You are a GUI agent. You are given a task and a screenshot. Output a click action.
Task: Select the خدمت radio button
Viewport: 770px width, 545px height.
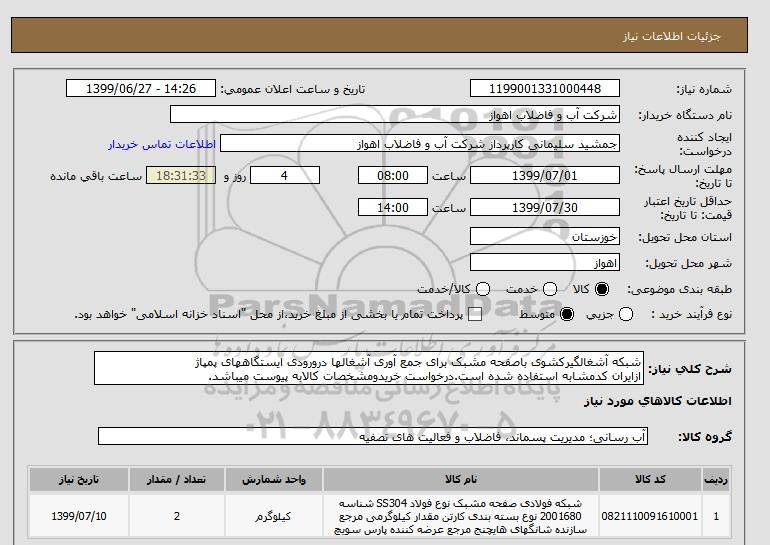[x=550, y=289]
